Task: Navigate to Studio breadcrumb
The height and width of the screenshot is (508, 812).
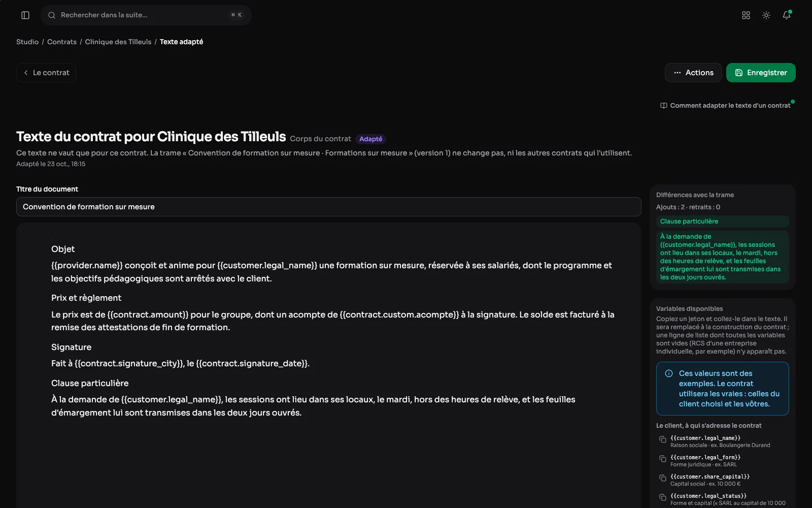Action: point(27,42)
